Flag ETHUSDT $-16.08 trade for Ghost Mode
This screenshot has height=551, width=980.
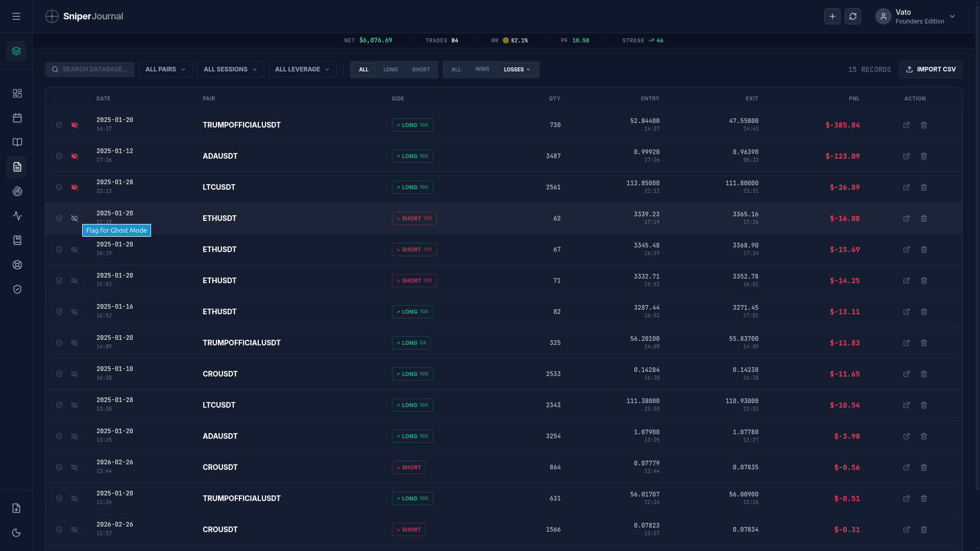[x=75, y=218]
